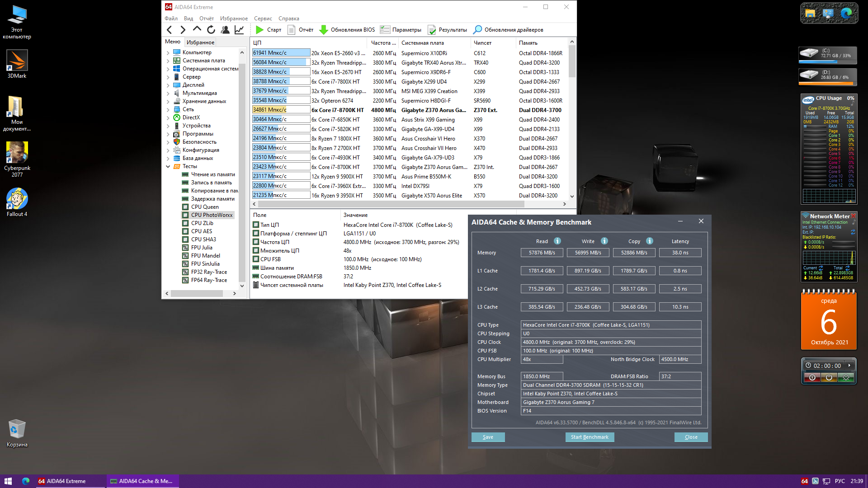Click the green Start arrow icon

tap(259, 30)
